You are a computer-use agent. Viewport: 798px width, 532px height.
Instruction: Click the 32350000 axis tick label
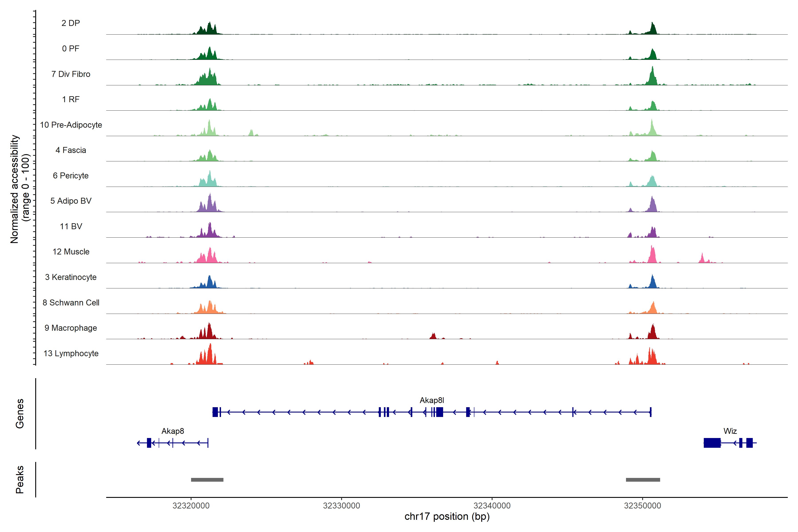pos(642,506)
